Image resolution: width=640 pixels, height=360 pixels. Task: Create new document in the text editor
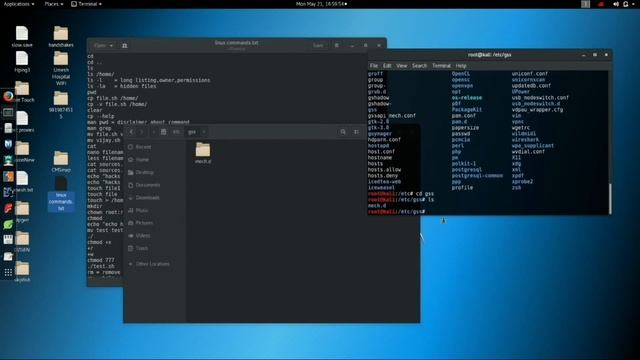124,45
